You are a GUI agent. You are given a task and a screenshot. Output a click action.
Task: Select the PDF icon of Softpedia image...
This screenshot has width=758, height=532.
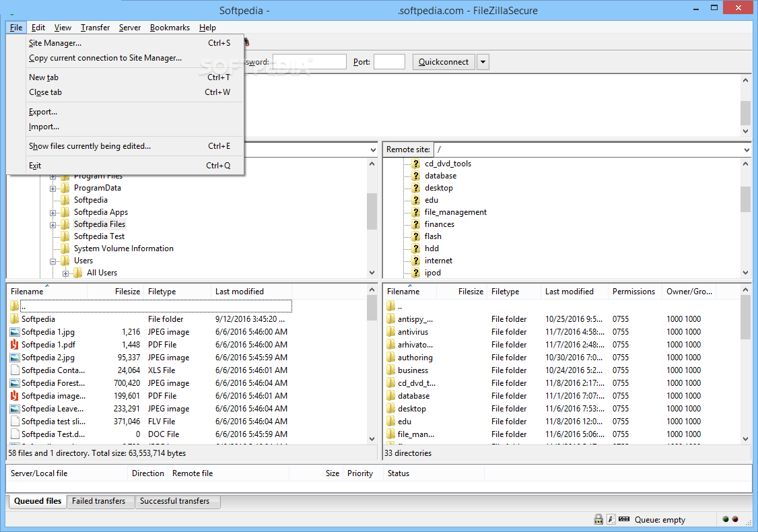pyautogui.click(x=15, y=395)
